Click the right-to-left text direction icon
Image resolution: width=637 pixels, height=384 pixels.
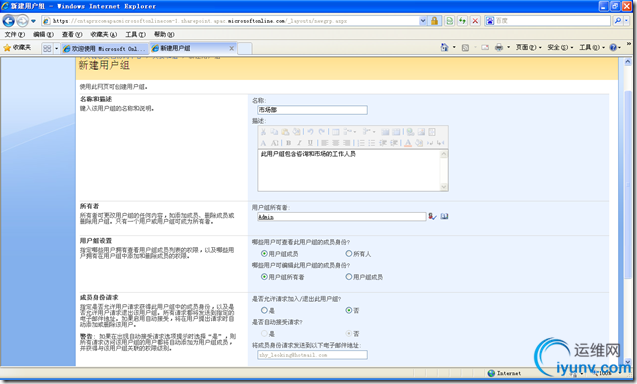point(441,143)
